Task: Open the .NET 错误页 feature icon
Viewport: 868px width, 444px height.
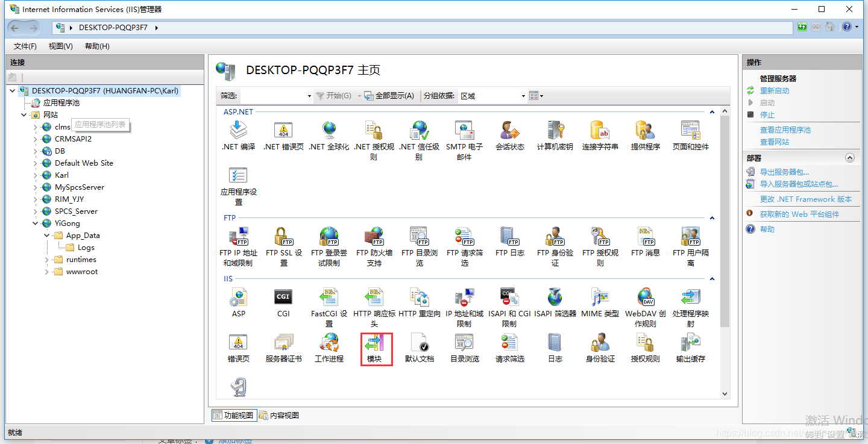Action: (x=283, y=136)
